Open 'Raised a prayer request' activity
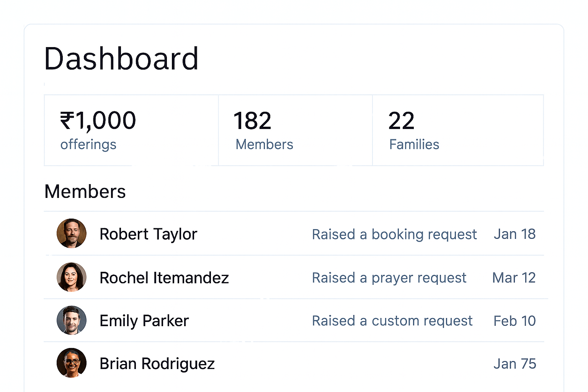The image size is (588, 392). 389,278
